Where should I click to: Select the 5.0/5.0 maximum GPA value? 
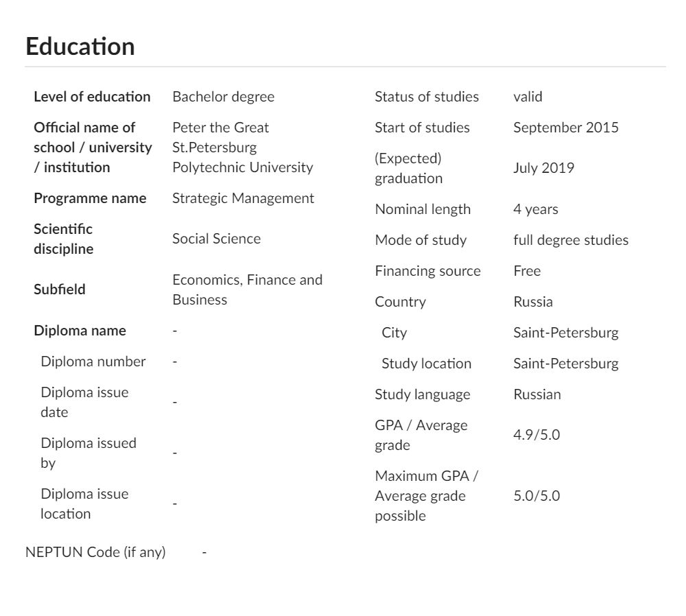point(536,496)
